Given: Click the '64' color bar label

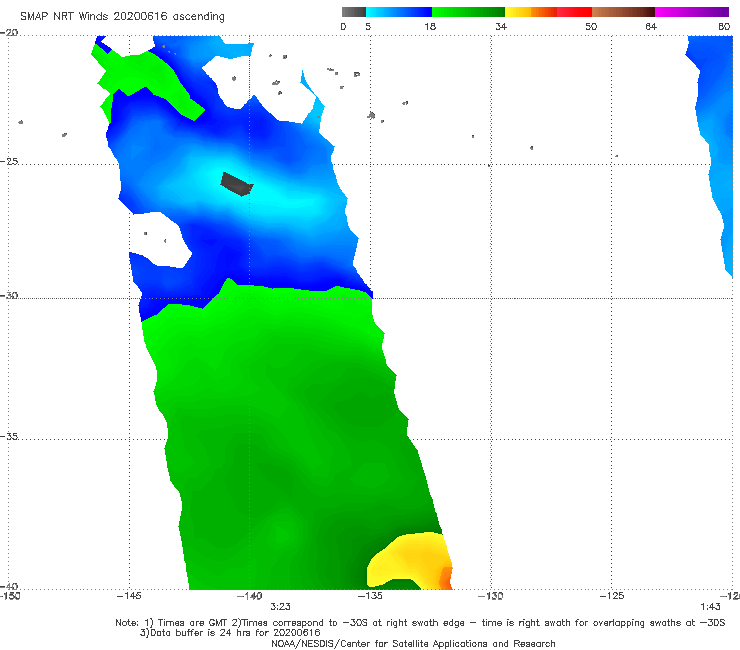Looking at the screenshot, I should [651, 27].
